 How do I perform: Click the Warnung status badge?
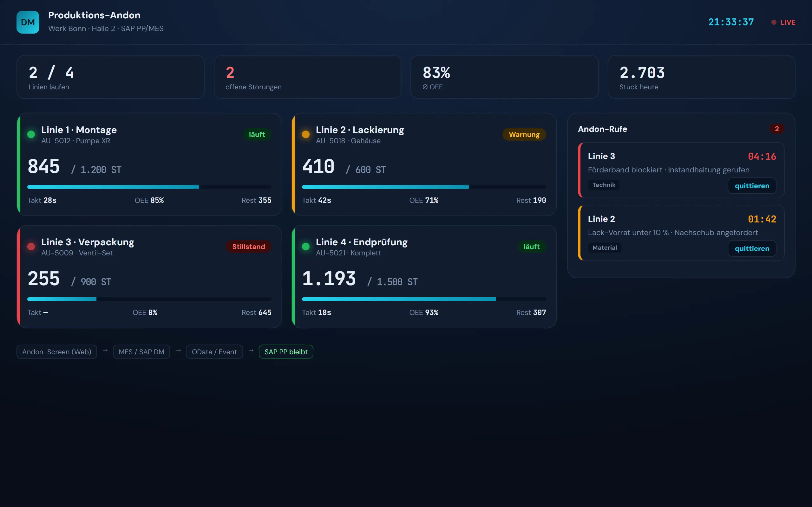(x=524, y=134)
